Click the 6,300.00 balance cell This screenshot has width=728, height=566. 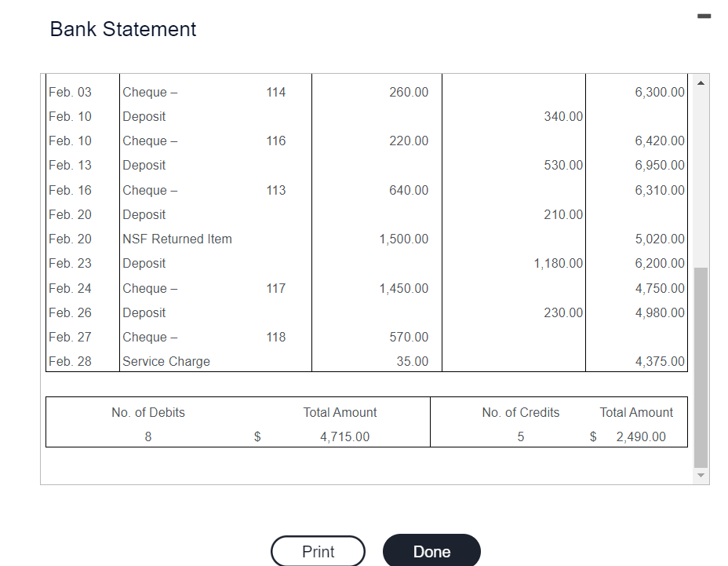[659, 92]
